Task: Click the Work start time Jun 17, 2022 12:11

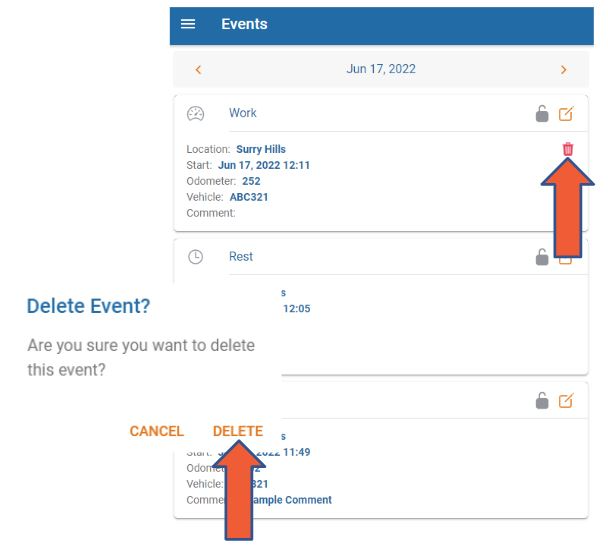Action: point(264,166)
